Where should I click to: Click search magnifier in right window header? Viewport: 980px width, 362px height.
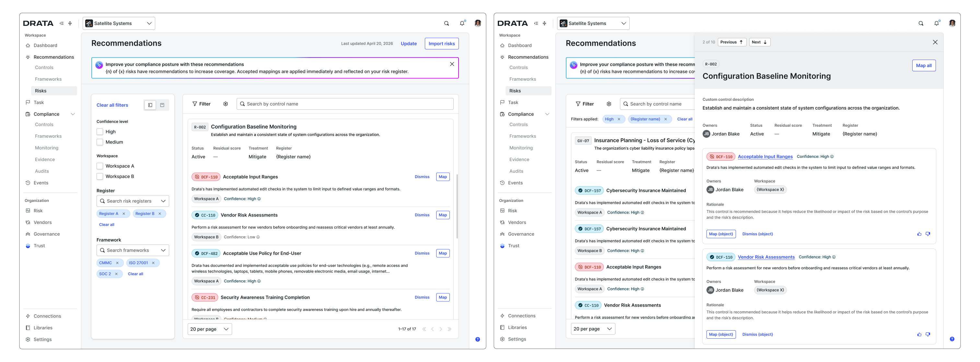921,24
